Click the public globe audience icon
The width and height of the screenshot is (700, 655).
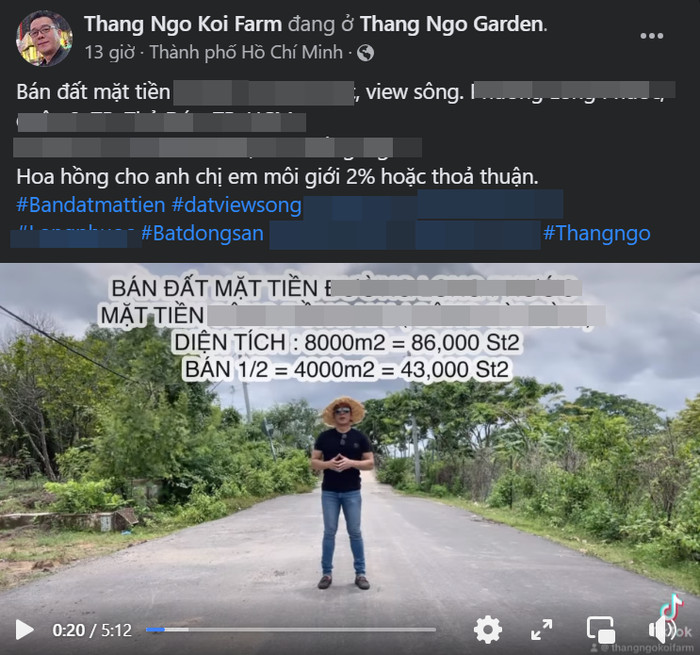tap(365, 53)
